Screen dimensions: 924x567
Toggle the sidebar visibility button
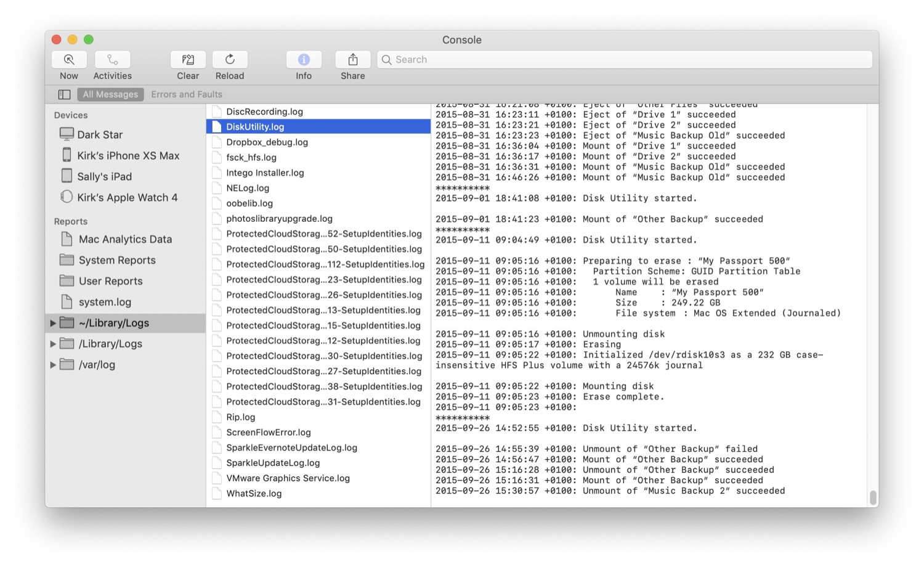64,94
